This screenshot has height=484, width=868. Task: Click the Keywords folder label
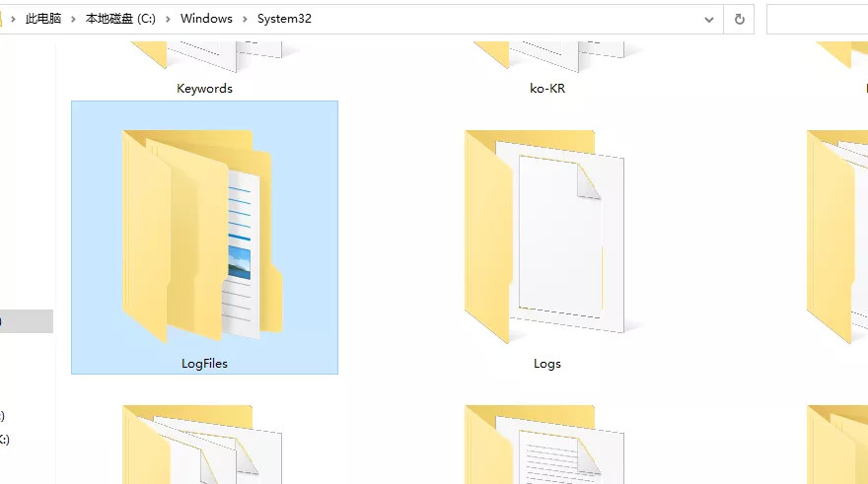[x=204, y=89]
